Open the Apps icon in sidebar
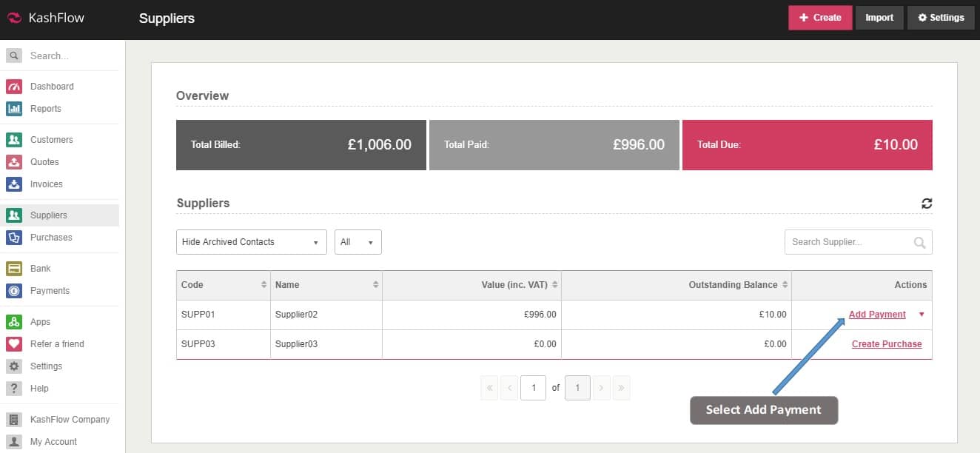This screenshot has width=980, height=453. pyautogui.click(x=14, y=322)
